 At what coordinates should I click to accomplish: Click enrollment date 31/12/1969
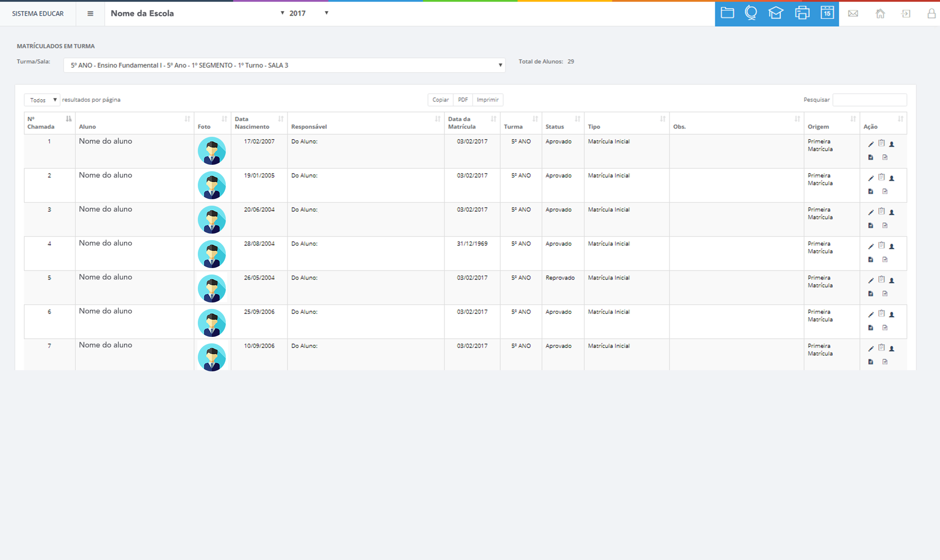pyautogui.click(x=472, y=244)
